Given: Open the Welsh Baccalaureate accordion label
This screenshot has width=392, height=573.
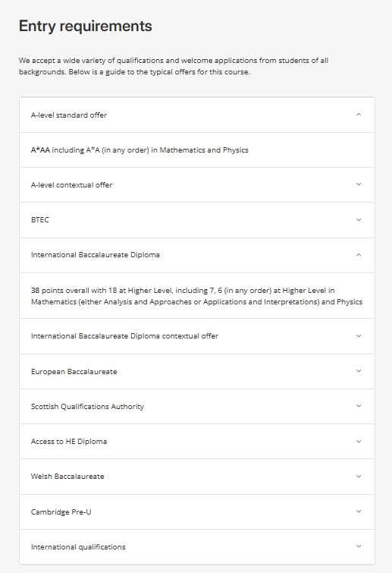Looking at the screenshot, I should coord(67,477).
